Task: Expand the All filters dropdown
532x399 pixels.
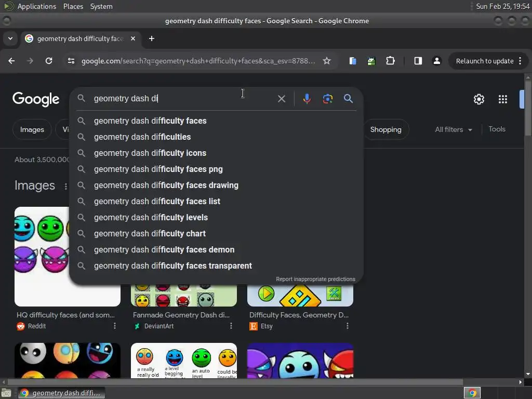Action: (x=454, y=129)
